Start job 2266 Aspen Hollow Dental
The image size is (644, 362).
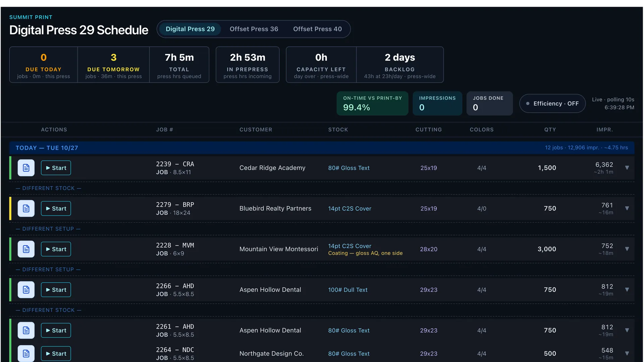click(56, 290)
